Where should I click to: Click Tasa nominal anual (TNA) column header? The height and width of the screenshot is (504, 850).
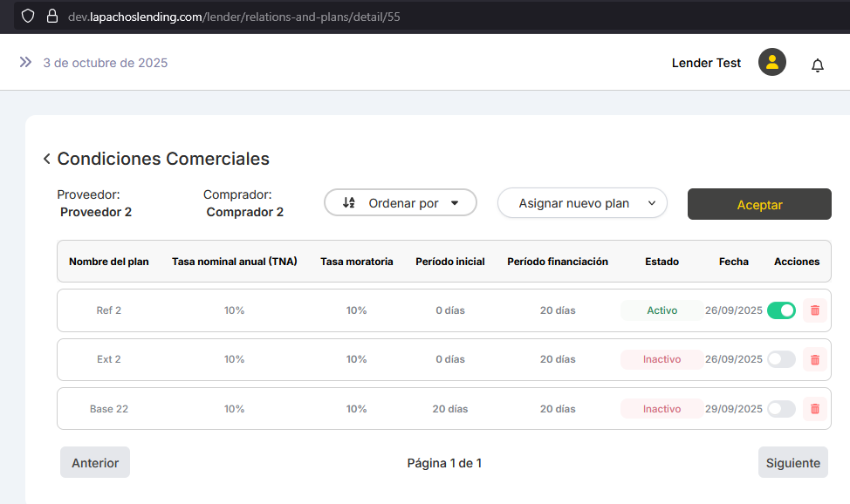tap(235, 262)
